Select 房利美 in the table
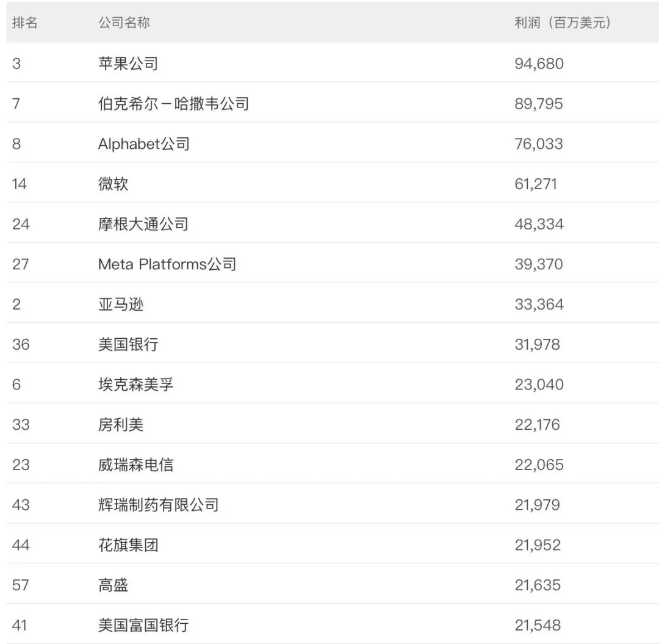659x644 pixels. point(120,425)
